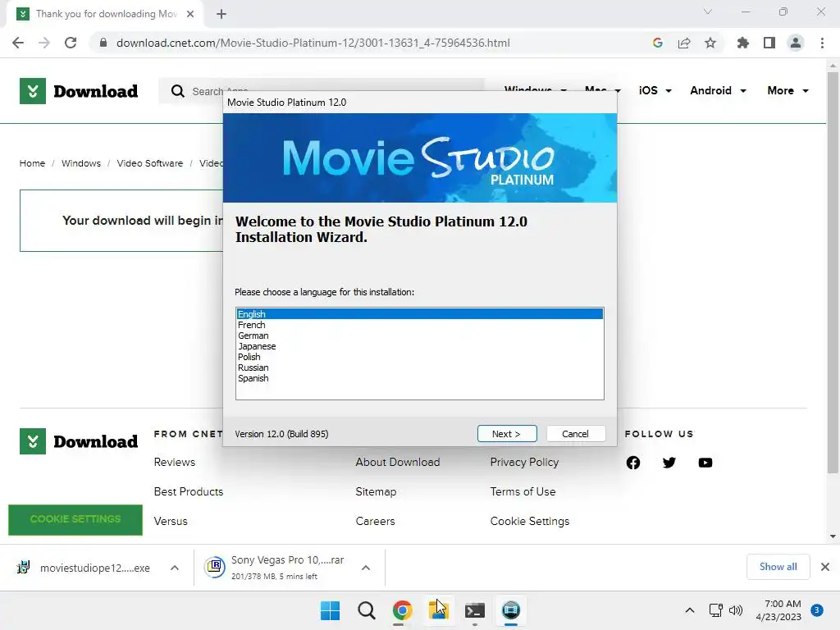The height and width of the screenshot is (630, 840).
Task: Click Movie Studio installer taskbar icon
Action: (511, 610)
